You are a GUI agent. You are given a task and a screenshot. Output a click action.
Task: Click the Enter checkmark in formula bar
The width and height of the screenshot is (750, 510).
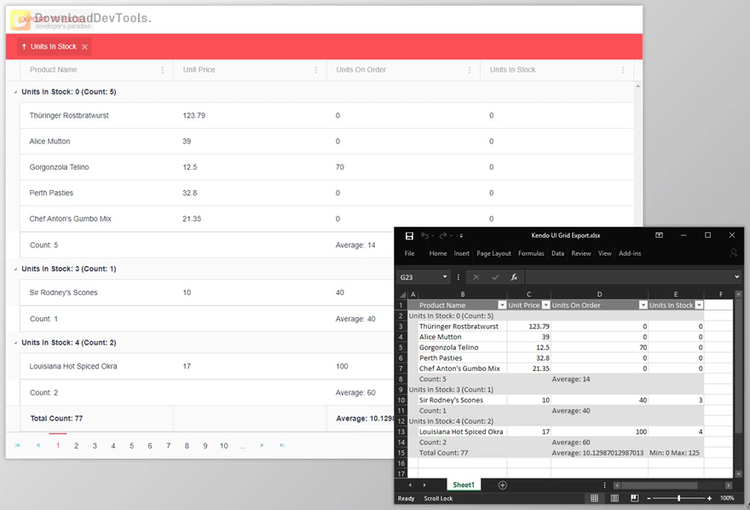point(495,277)
